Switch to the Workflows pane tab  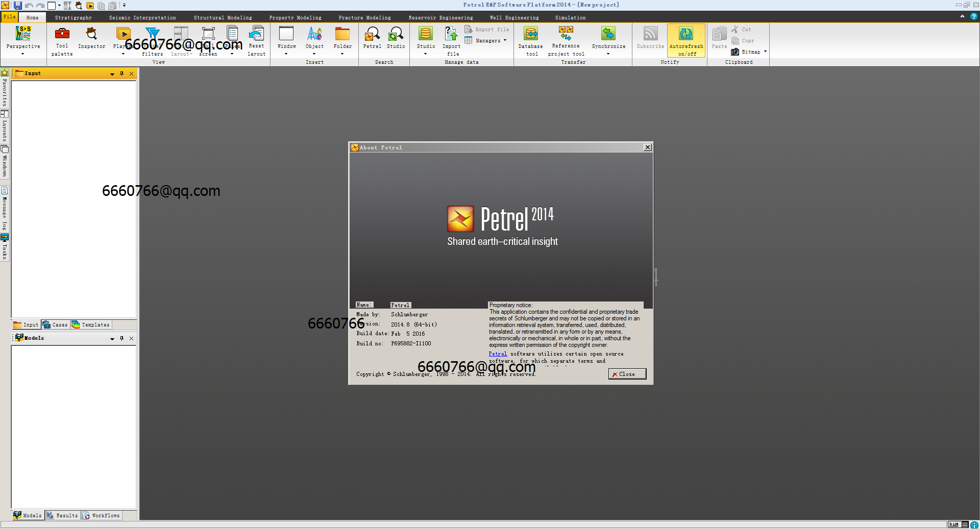[x=101, y=516]
